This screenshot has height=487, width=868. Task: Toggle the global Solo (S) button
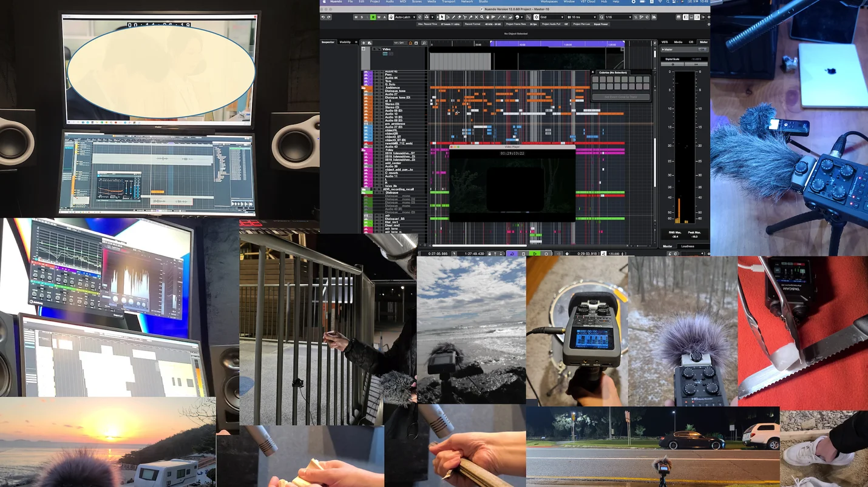362,17
